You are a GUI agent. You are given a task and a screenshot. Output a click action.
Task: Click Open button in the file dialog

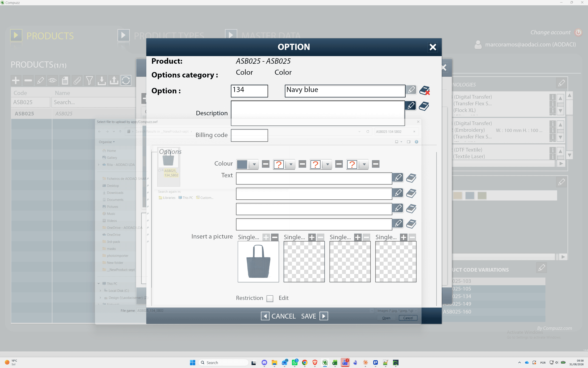(x=386, y=318)
